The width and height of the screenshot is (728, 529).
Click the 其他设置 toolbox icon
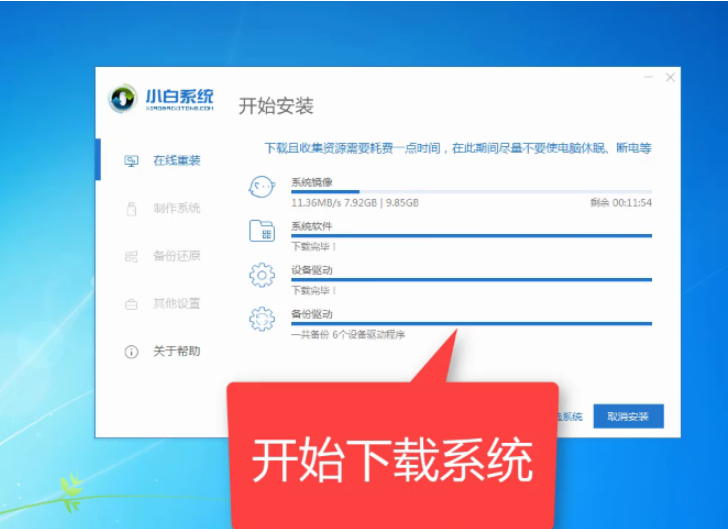click(x=131, y=304)
